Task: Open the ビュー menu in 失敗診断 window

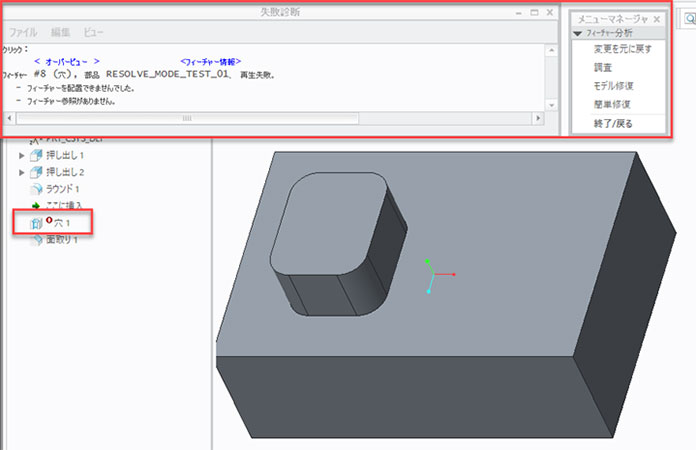Action: [x=93, y=32]
